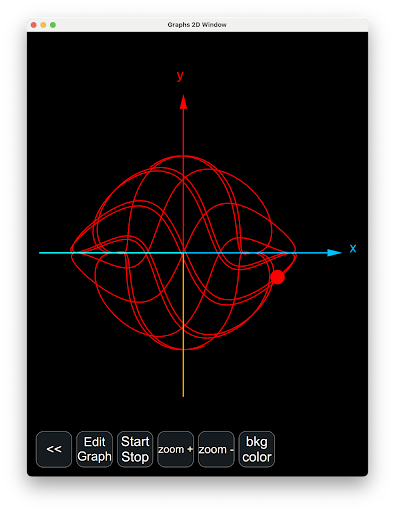
Task: Click the << back button
Action: tap(54, 449)
